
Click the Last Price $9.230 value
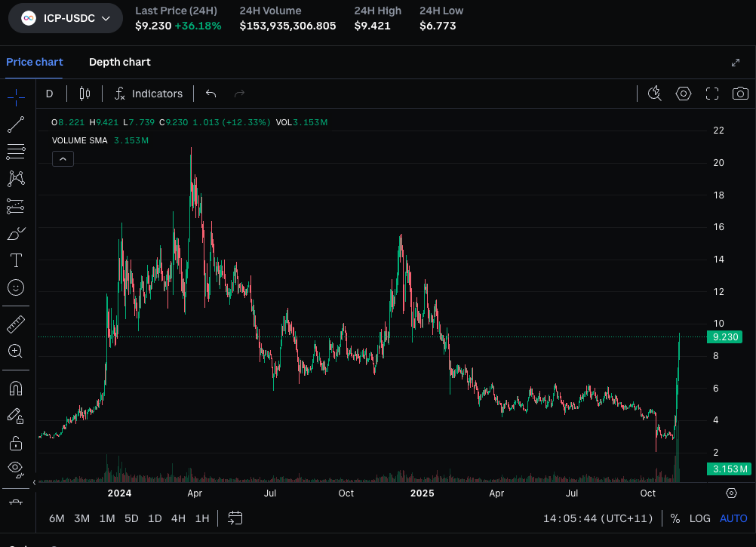[x=153, y=26]
